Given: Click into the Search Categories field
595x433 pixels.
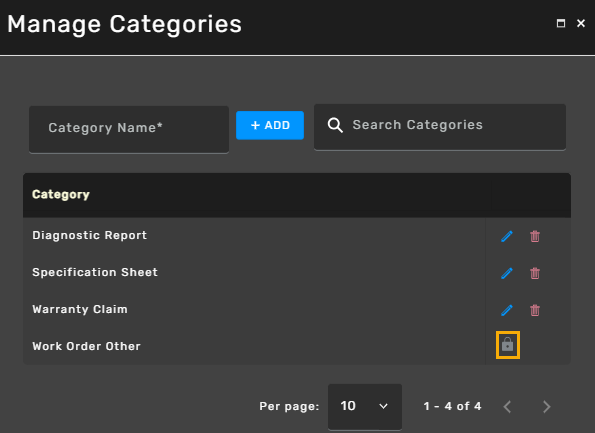Looking at the screenshot, I should click(x=440, y=127).
